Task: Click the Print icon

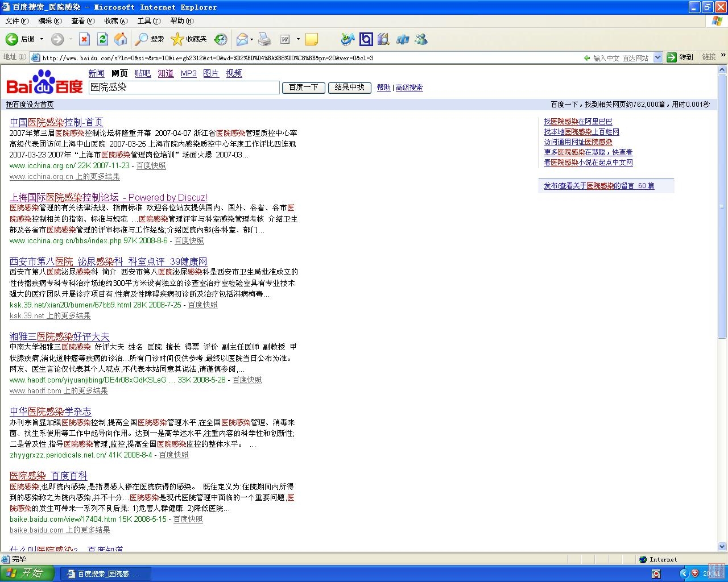Action: click(x=264, y=39)
